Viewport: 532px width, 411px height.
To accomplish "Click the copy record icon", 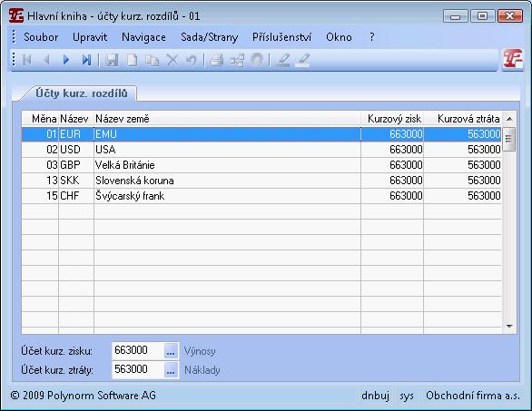I will point(152,61).
